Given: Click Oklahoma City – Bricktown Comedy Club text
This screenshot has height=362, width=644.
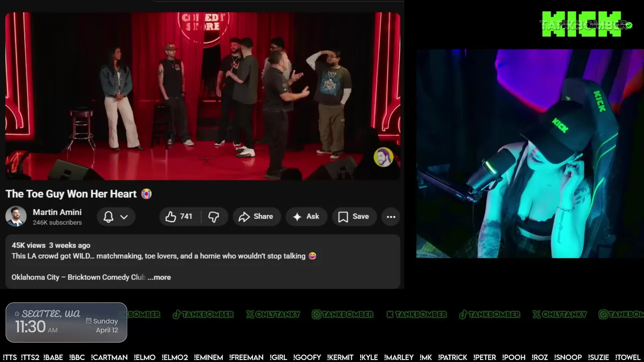Looking at the screenshot, I should [x=78, y=277].
